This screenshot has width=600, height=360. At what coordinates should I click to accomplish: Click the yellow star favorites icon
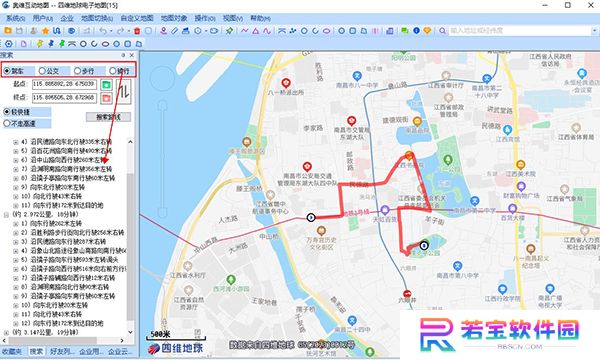point(46,31)
